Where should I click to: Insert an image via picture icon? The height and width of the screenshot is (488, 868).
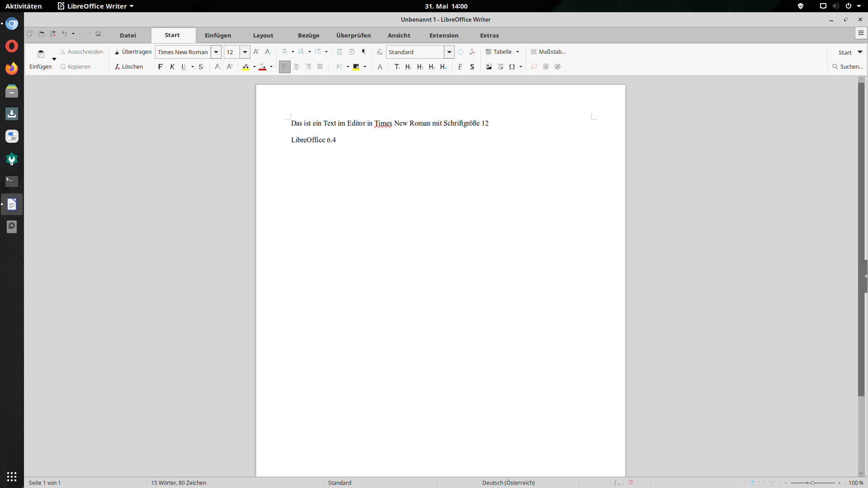pos(489,67)
